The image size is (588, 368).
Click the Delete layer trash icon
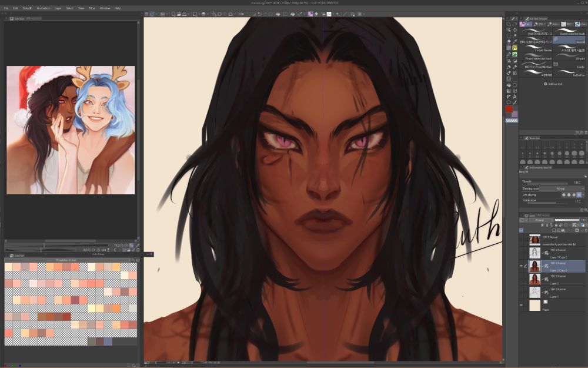[586, 230]
